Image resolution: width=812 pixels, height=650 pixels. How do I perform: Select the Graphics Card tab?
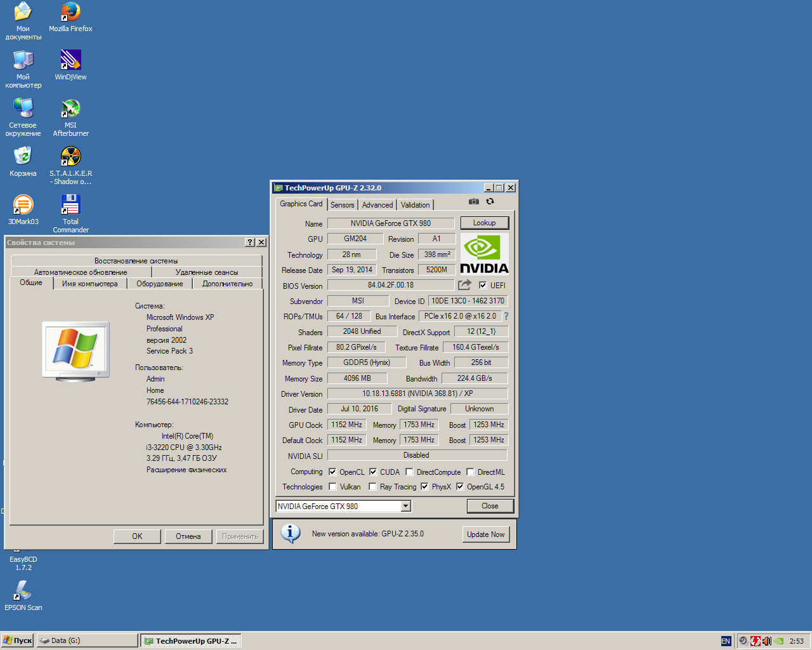pos(301,204)
